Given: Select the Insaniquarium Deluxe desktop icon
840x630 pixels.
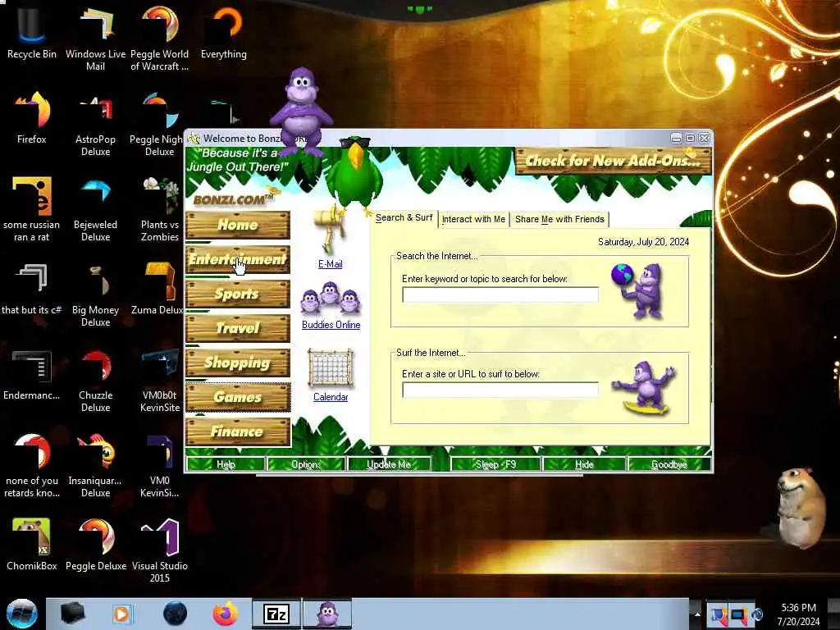Looking at the screenshot, I should tap(95, 465).
